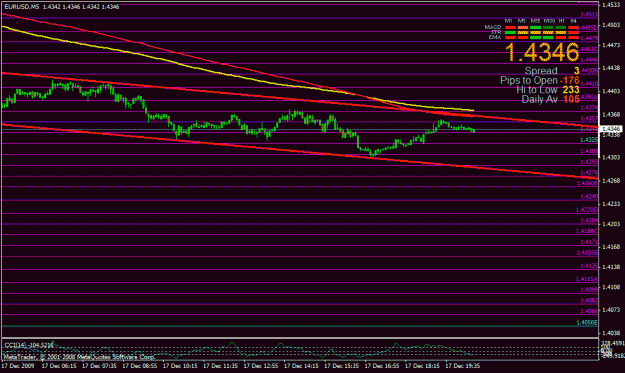
Task: Click the 17 Dec 08:55 time label
Action: 140,365
